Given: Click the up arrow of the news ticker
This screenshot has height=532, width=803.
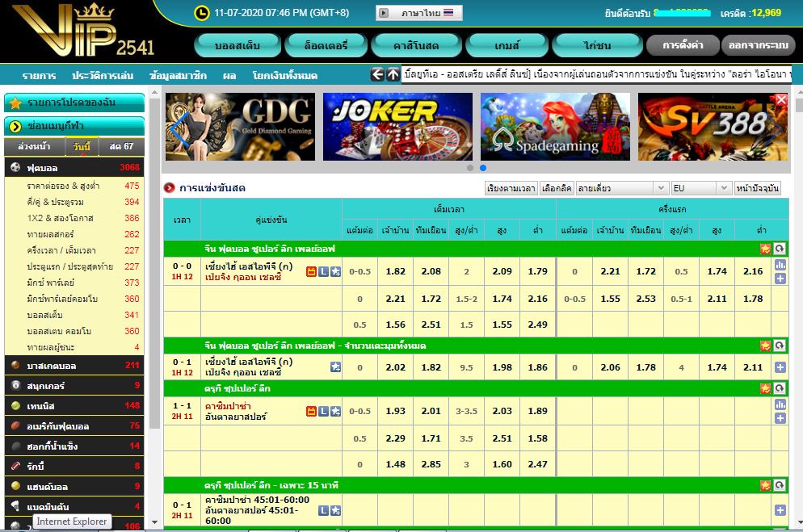Looking at the screenshot, I should point(393,75).
